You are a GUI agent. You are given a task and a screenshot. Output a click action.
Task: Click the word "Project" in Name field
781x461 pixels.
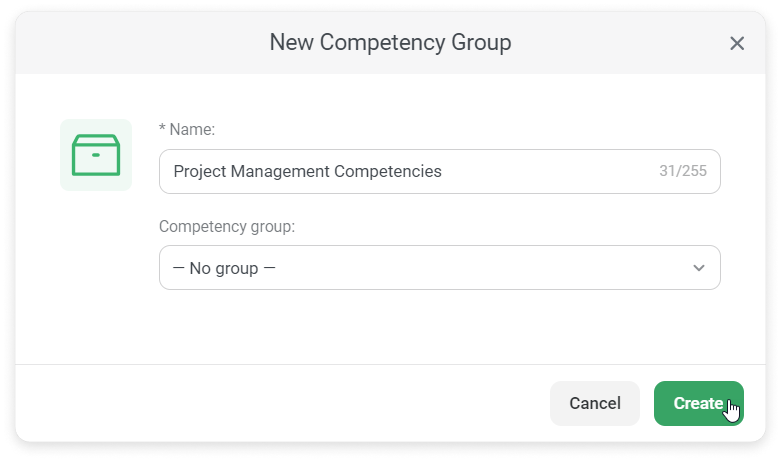coord(200,171)
